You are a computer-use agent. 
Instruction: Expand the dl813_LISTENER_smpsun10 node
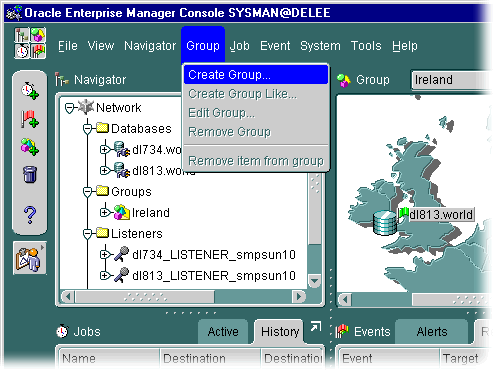tap(105, 276)
